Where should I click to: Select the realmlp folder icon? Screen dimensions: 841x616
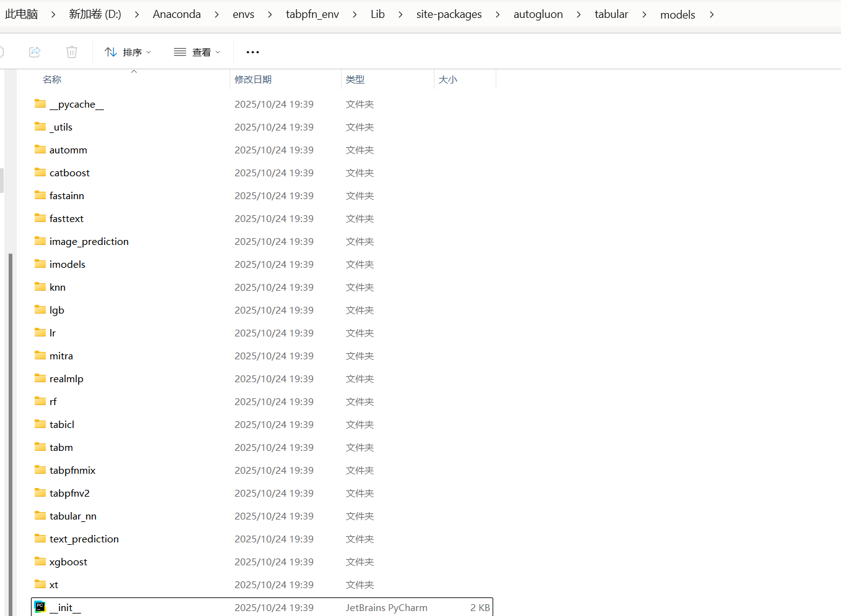[40, 378]
